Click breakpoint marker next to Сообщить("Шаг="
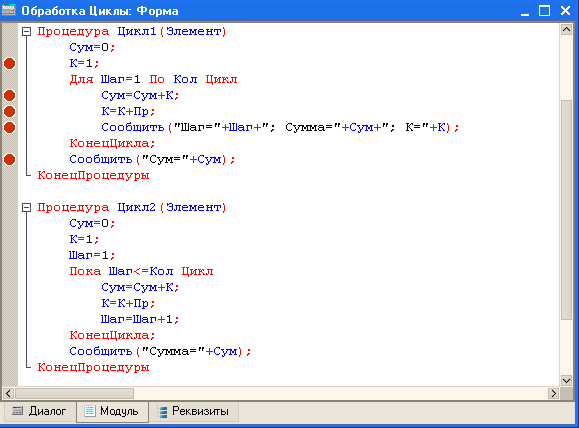The width and height of the screenshot is (579, 428). click(x=10, y=127)
